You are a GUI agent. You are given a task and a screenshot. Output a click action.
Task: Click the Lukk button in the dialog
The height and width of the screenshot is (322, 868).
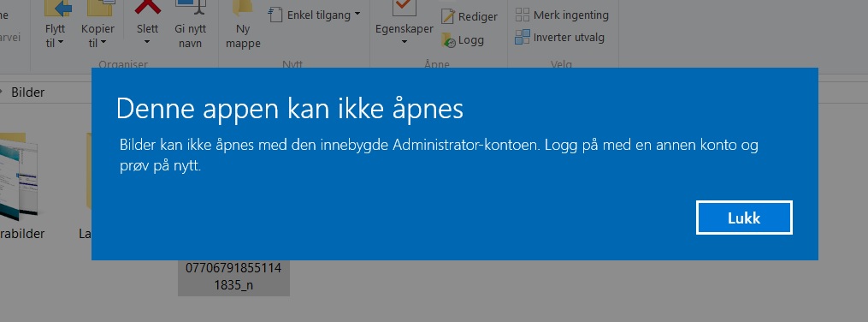click(744, 218)
